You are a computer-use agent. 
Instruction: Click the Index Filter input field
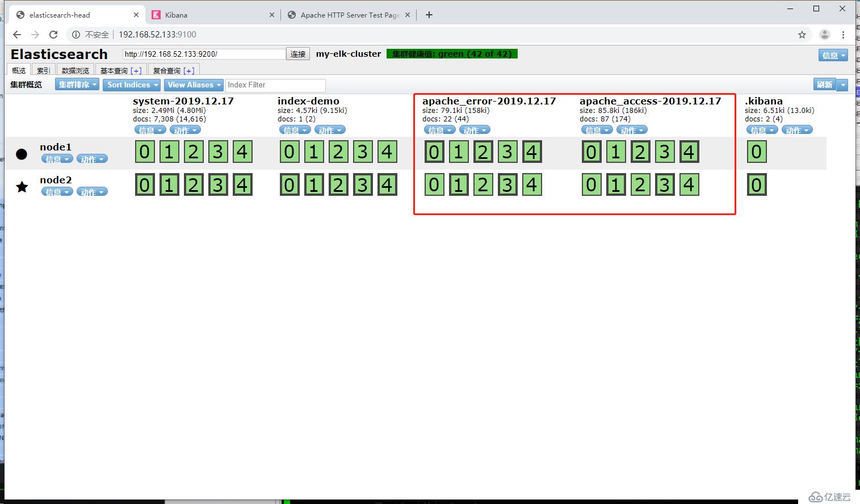coord(275,85)
